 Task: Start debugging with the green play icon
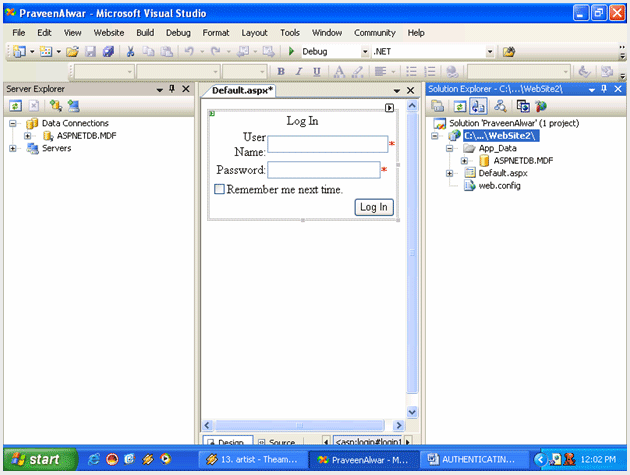291,51
